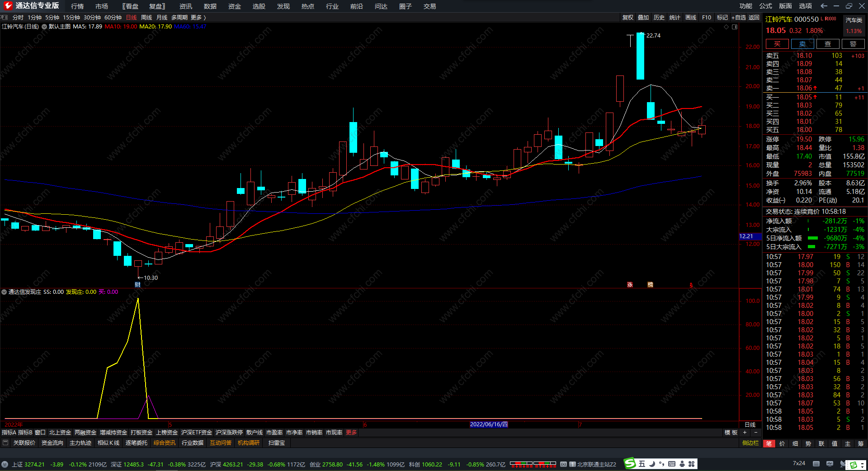Click the 查 query button

(x=828, y=44)
